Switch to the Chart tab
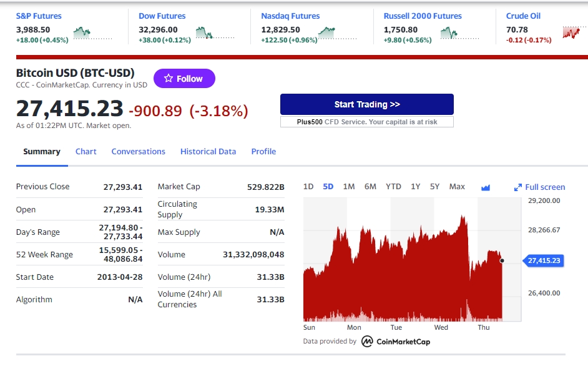 click(86, 151)
